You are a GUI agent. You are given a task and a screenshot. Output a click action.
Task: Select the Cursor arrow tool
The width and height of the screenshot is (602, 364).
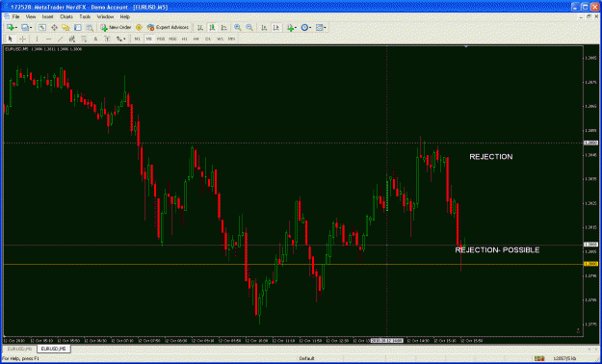click(11, 39)
